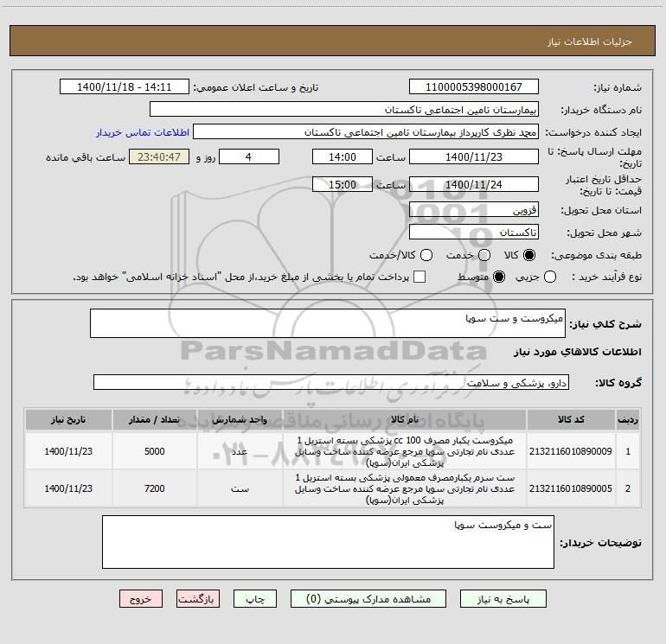
Task: Tick the اسناد خزانه اسلامی payment checkbox
Action: click(x=419, y=277)
